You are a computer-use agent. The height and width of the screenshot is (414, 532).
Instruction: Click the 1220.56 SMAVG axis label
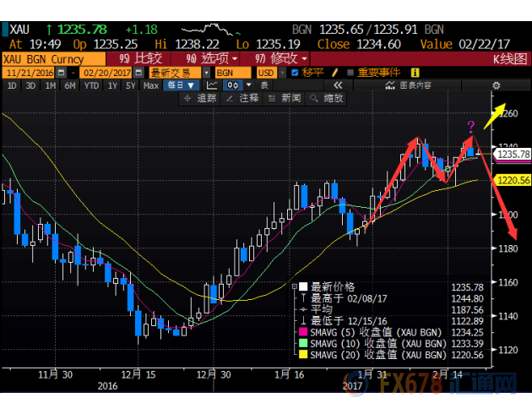pyautogui.click(x=513, y=180)
